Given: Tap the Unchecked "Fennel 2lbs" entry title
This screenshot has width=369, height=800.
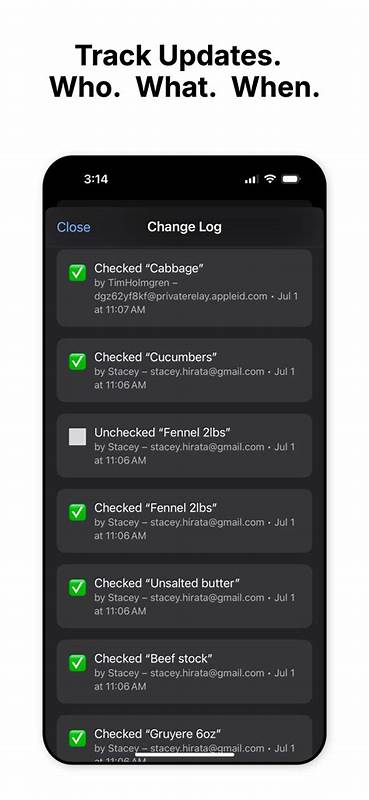Looking at the screenshot, I should click(x=162, y=433).
